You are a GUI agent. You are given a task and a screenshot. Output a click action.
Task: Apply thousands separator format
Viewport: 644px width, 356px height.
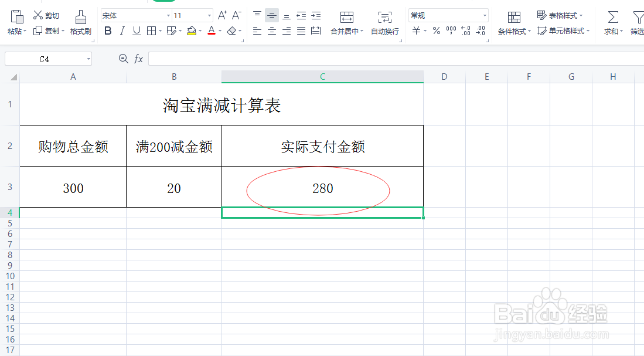pos(451,31)
